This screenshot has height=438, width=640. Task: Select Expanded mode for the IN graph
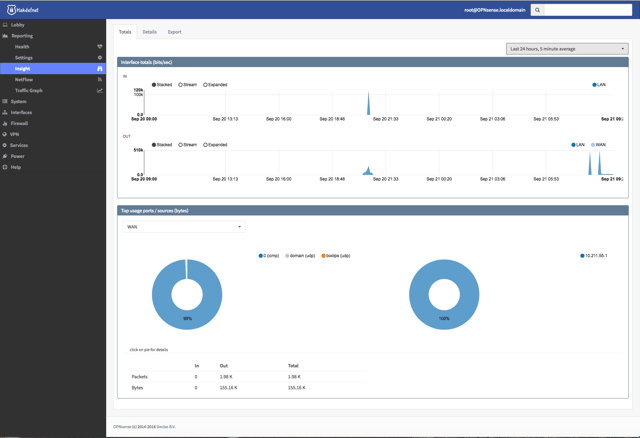(x=206, y=85)
